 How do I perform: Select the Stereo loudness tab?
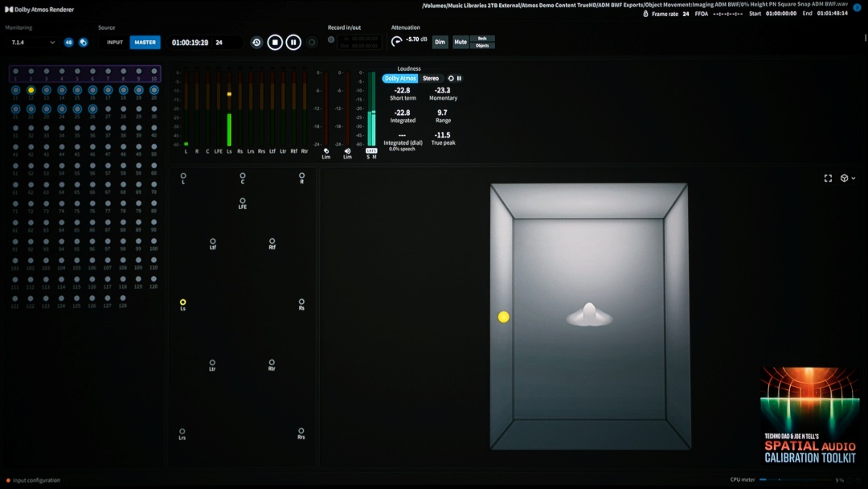[431, 79]
